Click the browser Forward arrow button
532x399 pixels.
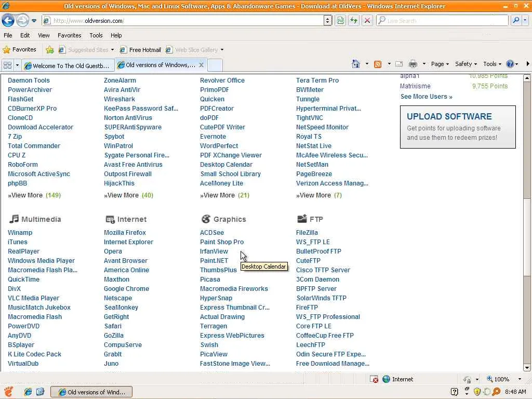(22, 21)
